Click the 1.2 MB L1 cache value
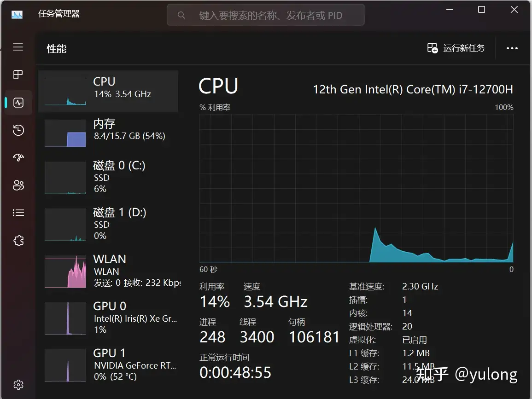532x399 pixels. tap(416, 353)
